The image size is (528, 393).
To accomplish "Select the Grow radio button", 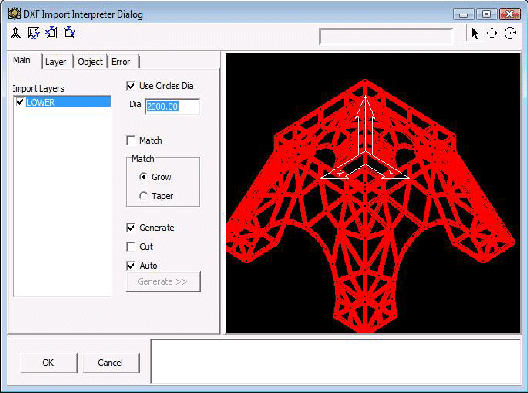I will point(143,176).
